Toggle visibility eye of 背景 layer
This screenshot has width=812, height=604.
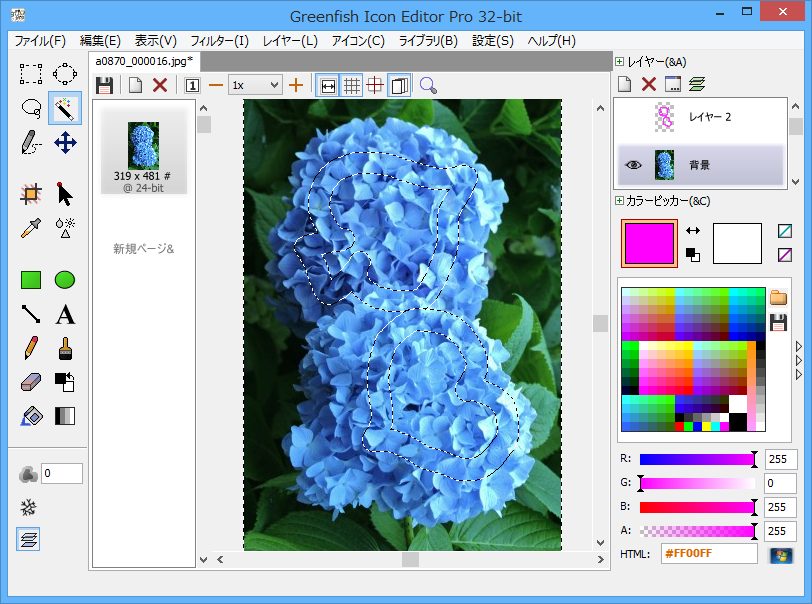point(632,165)
